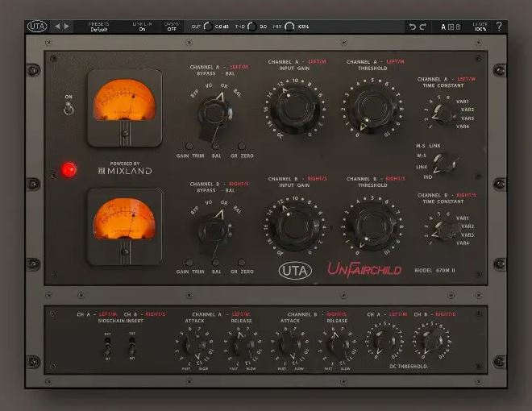Go to the next preset arrow

point(68,27)
